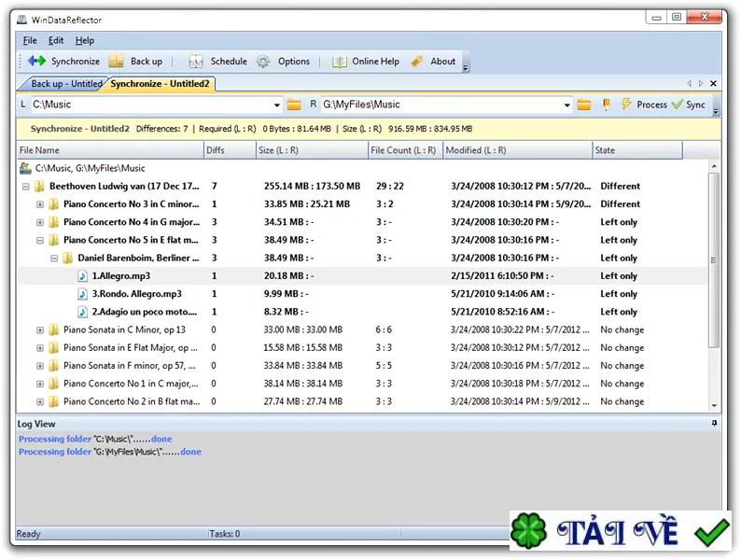Click the 3.Rondo. Allegro.mp3 file icon
Viewport: 741px width, 560px height.
tap(83, 294)
